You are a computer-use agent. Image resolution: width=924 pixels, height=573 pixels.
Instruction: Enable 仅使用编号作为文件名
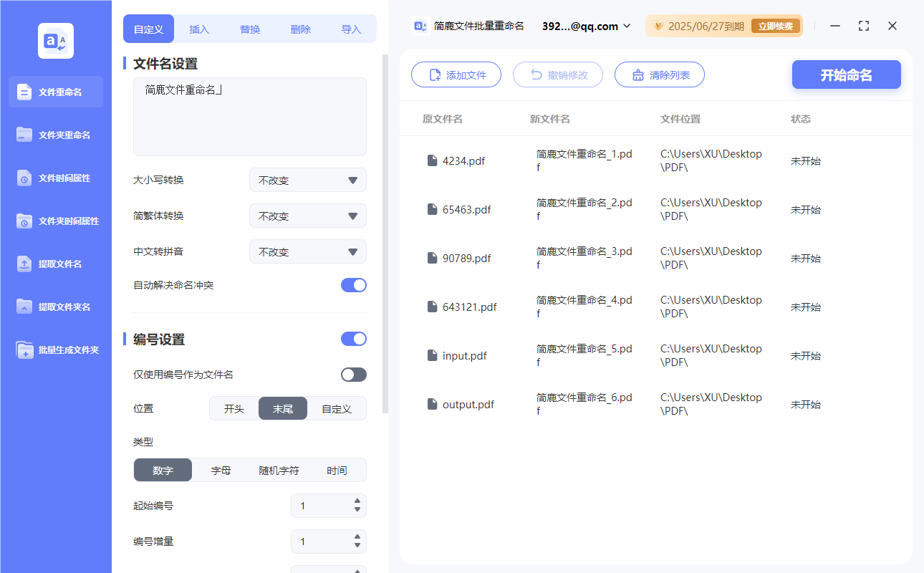[353, 374]
